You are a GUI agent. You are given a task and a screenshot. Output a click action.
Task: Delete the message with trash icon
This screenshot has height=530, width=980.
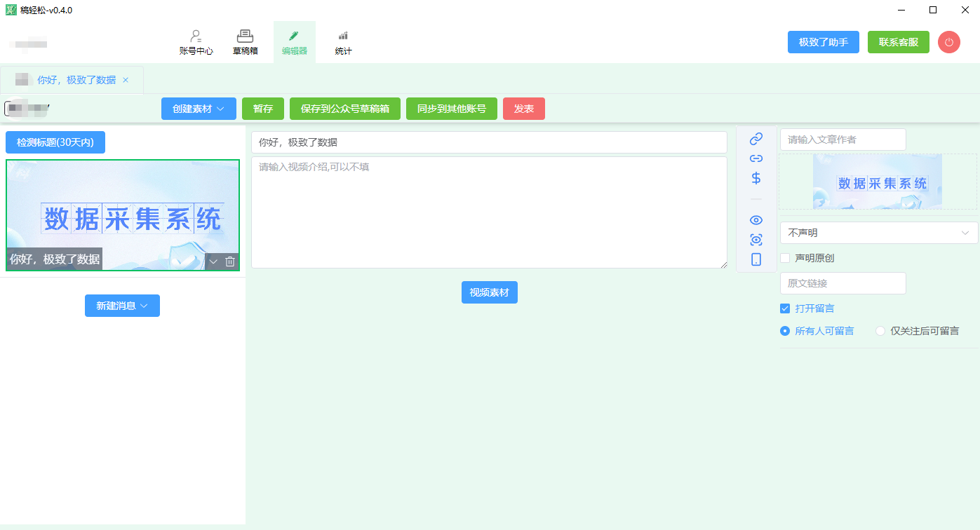(x=230, y=261)
